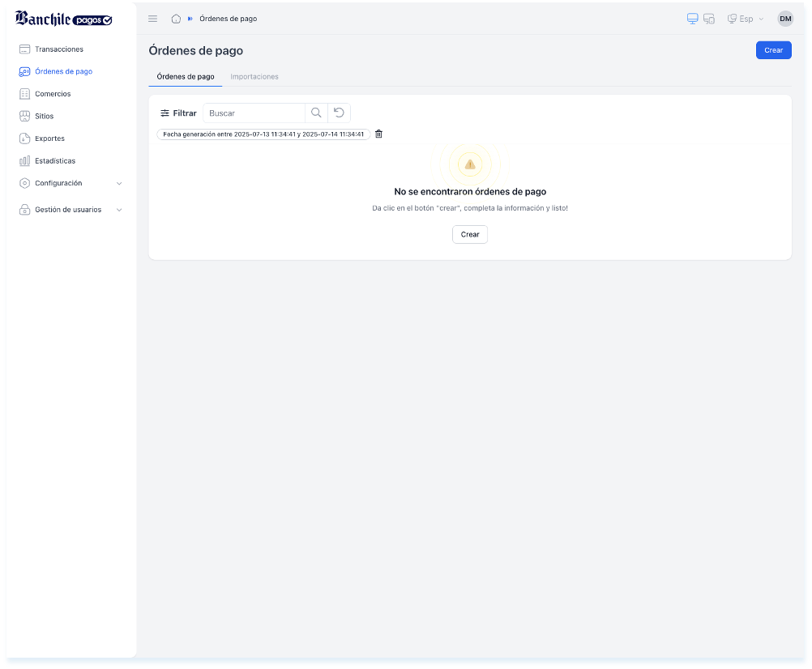This screenshot has width=812, height=669.
Task: Click the Fecha generación filter chip
Action: [263, 134]
